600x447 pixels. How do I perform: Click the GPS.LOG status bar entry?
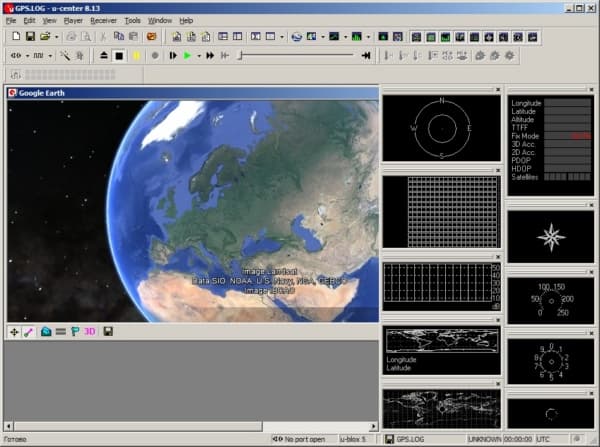point(407,439)
